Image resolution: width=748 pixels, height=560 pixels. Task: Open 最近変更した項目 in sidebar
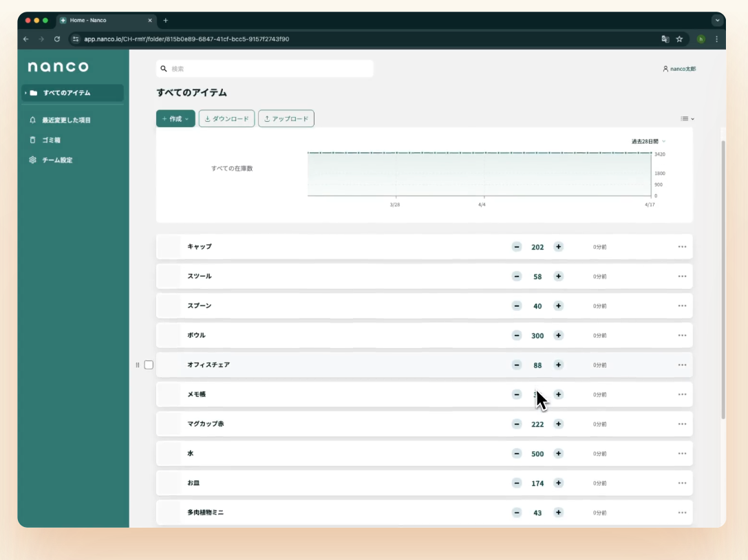[66, 120]
